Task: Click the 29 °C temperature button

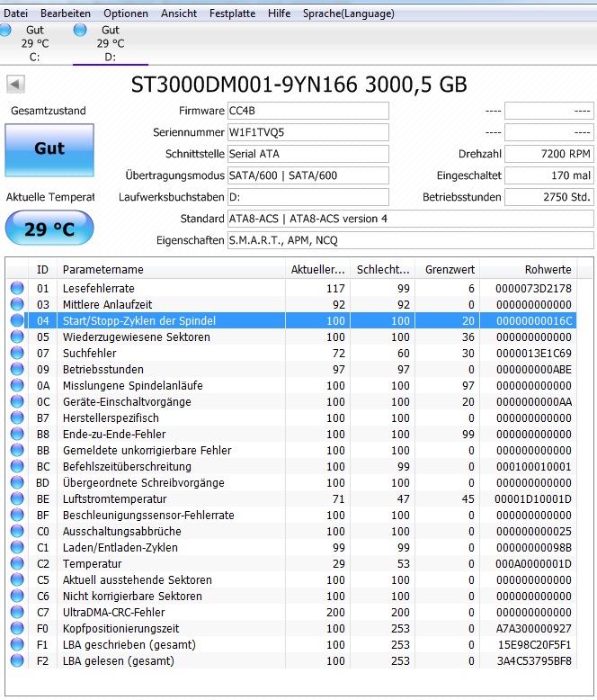Action: point(49,229)
